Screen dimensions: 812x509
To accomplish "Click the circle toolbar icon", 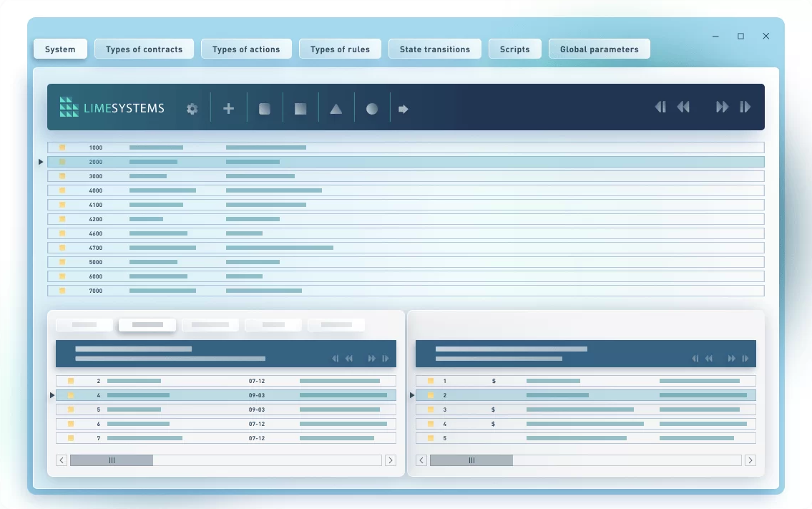I will pyautogui.click(x=372, y=109).
